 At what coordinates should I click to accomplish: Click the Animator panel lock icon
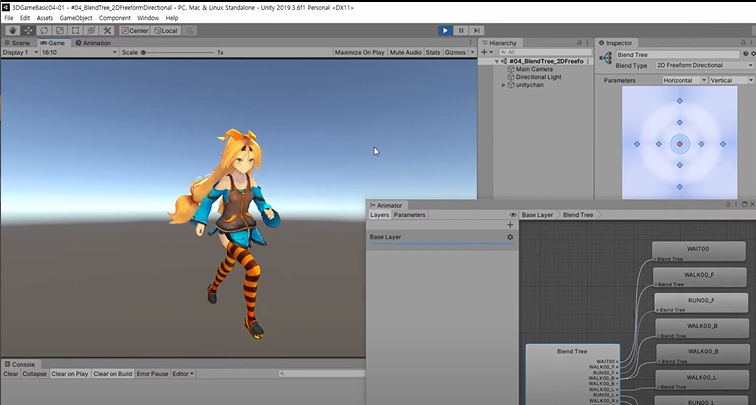pyautogui.click(x=728, y=204)
